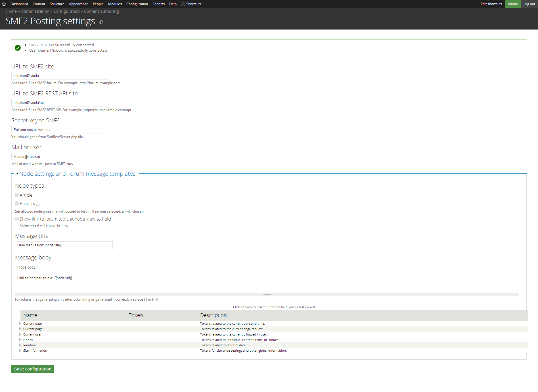Screen dimensions: 538x392
Task: Collapse Node settings and Forum message templates fieldset
Action: (x=77, y=174)
